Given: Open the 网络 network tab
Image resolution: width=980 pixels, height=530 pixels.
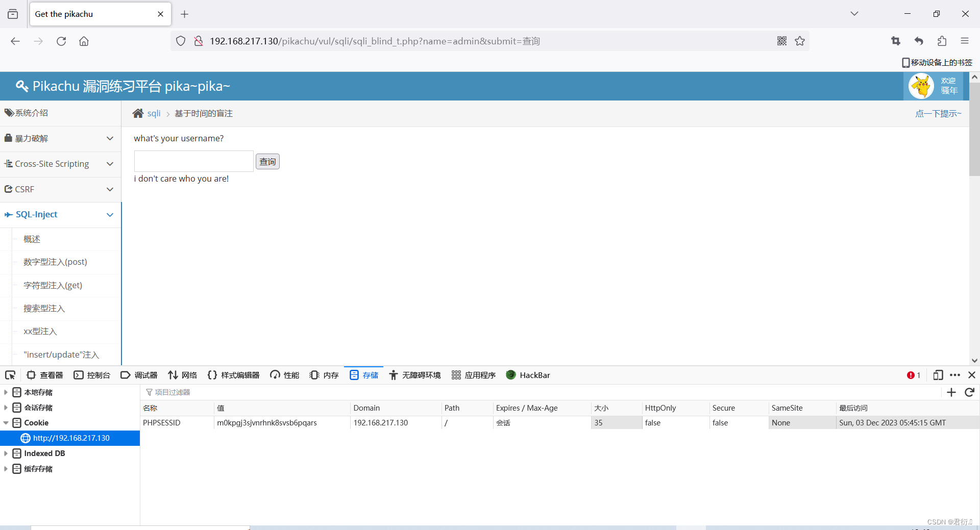Looking at the screenshot, I should (182, 375).
